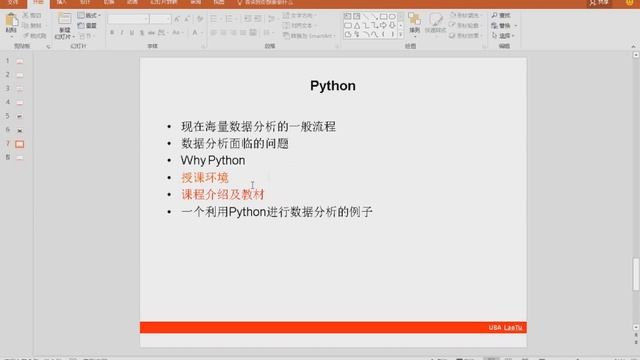Click the Reset slide icon
640x360 pixels.
coord(81,25)
